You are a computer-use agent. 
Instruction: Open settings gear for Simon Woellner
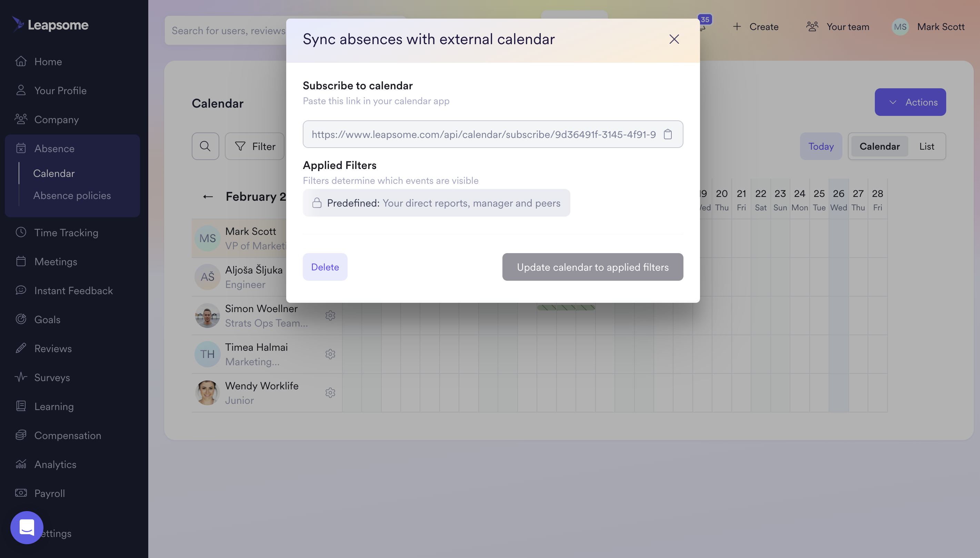point(330,316)
